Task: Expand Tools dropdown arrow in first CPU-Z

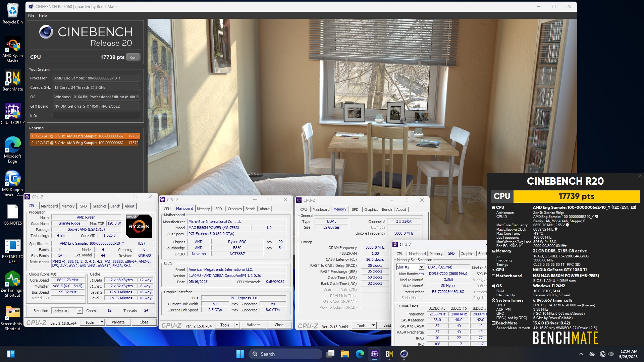Action: 102,322
